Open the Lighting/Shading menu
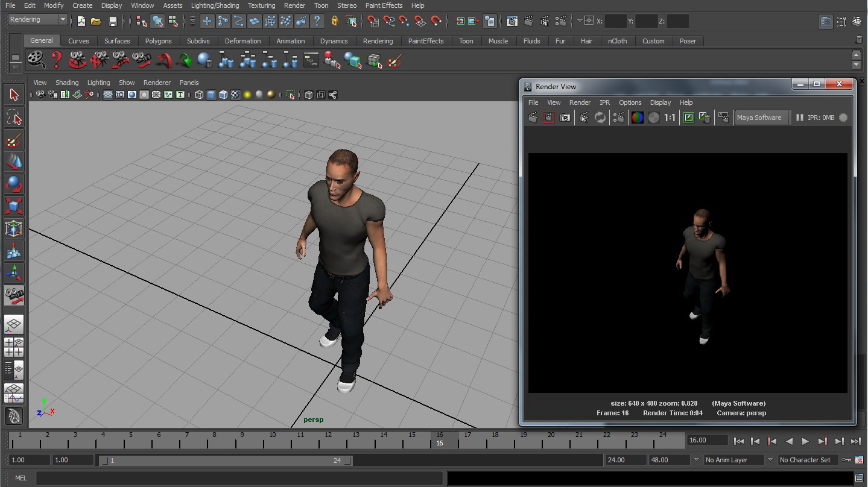 click(215, 5)
